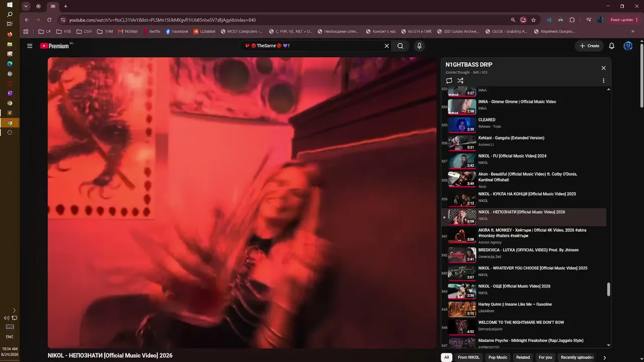Launch Firefox from the taskbar
Screen dimensions: 644x362
coord(10,34)
